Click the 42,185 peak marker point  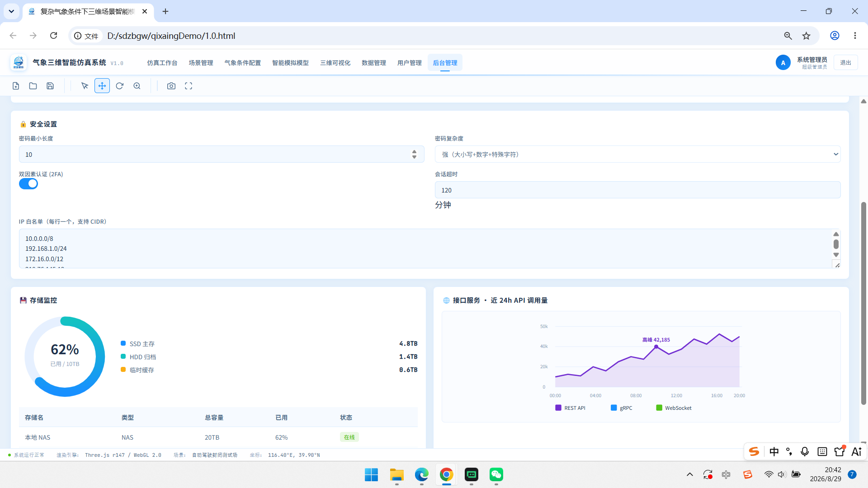point(656,347)
